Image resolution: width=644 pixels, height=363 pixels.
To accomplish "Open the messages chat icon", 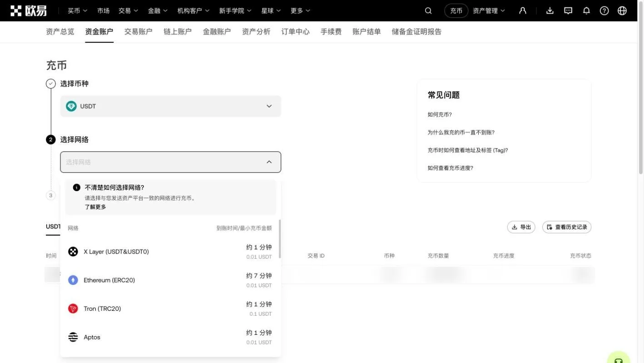I will click(x=568, y=10).
